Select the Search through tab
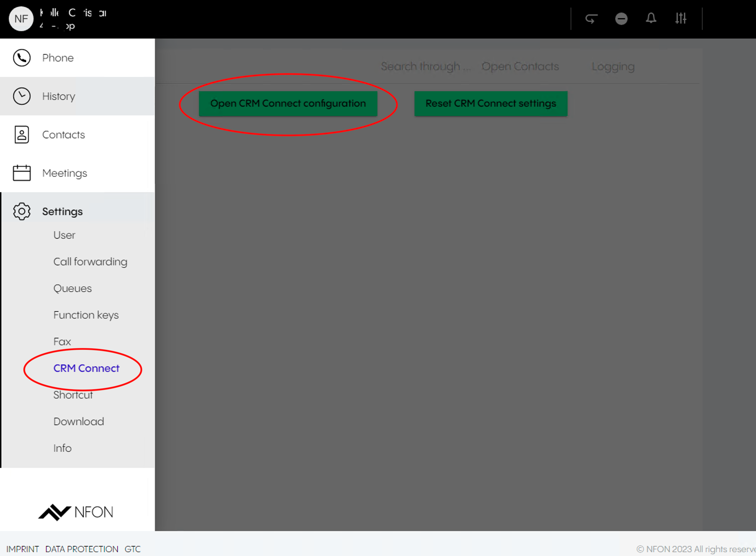Image resolution: width=756 pixels, height=556 pixels. [426, 67]
